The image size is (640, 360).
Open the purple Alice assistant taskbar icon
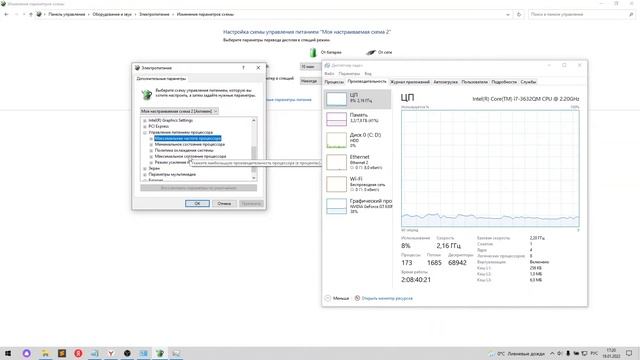27,353
